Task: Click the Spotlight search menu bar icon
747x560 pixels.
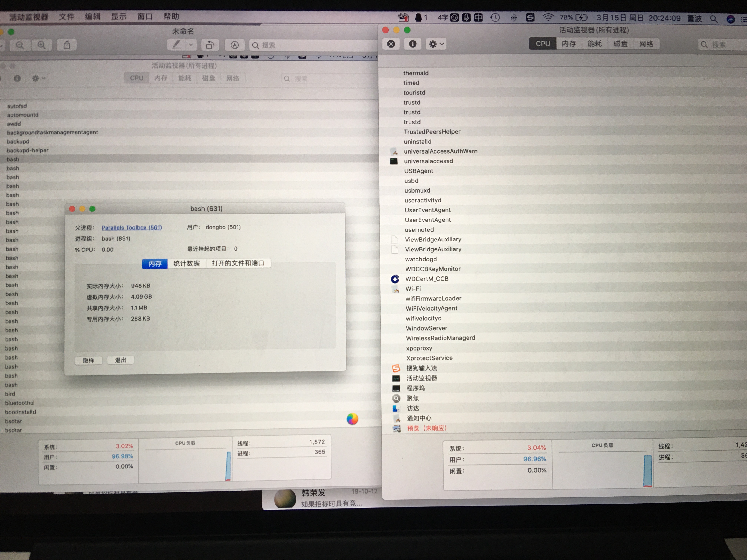Action: tap(713, 19)
